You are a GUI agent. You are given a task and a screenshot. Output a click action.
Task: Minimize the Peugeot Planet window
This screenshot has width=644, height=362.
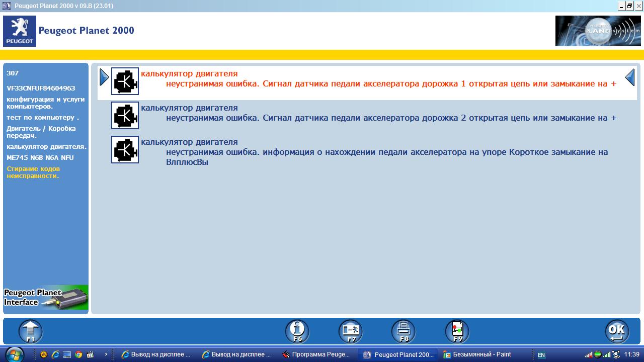tap(622, 6)
